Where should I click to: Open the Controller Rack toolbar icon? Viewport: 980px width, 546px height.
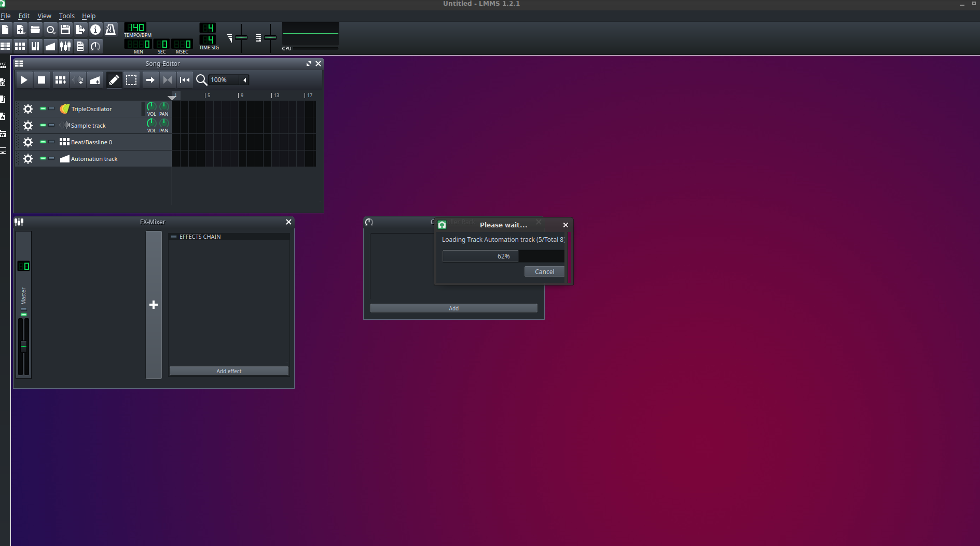95,46
